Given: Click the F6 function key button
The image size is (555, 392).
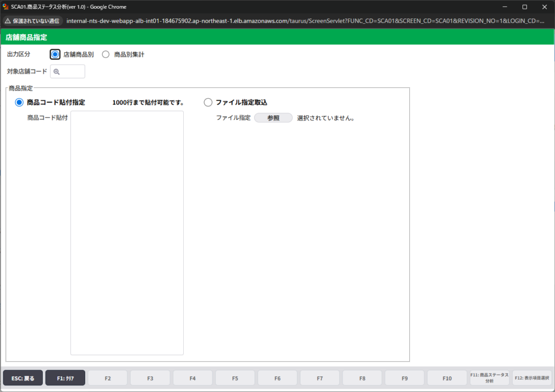Looking at the screenshot, I should (277, 378).
